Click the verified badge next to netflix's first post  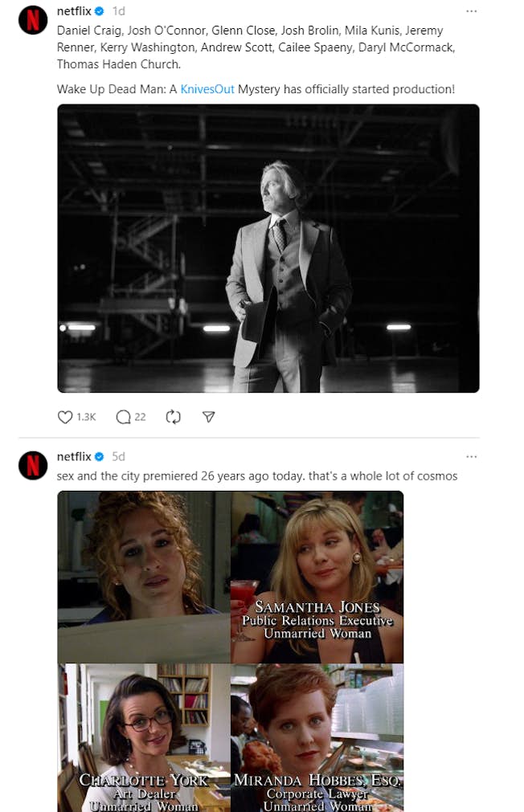coord(98,11)
